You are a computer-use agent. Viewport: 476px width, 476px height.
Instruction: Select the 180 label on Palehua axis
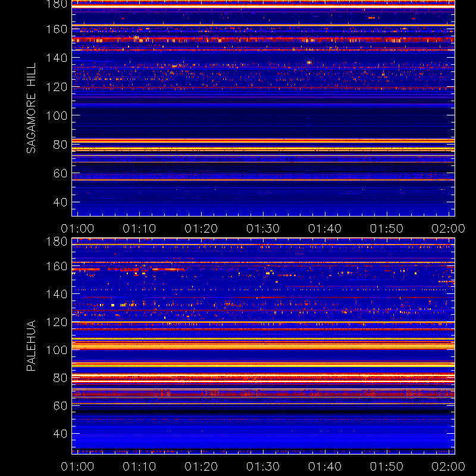point(57,242)
